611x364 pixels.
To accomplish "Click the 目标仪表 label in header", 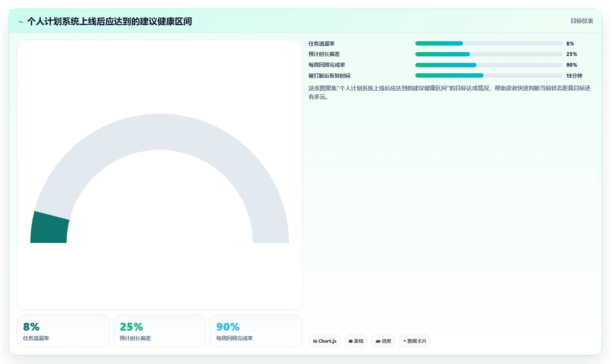I will (x=581, y=21).
